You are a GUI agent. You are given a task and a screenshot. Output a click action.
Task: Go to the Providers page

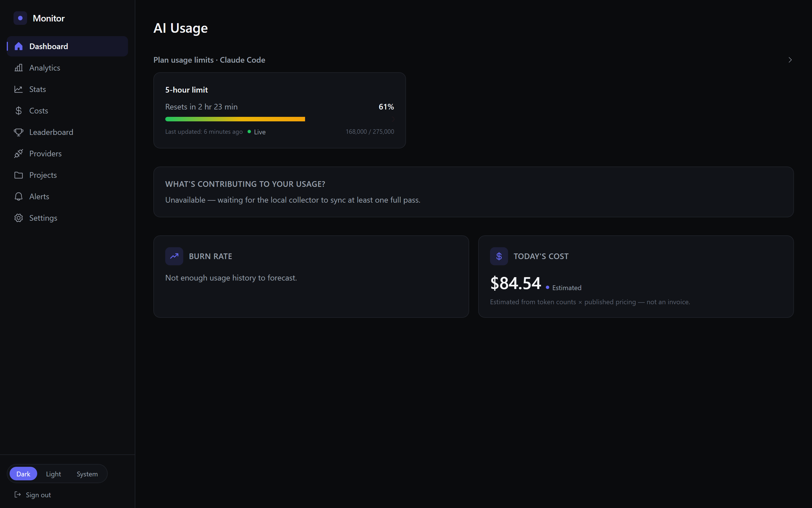click(67, 154)
